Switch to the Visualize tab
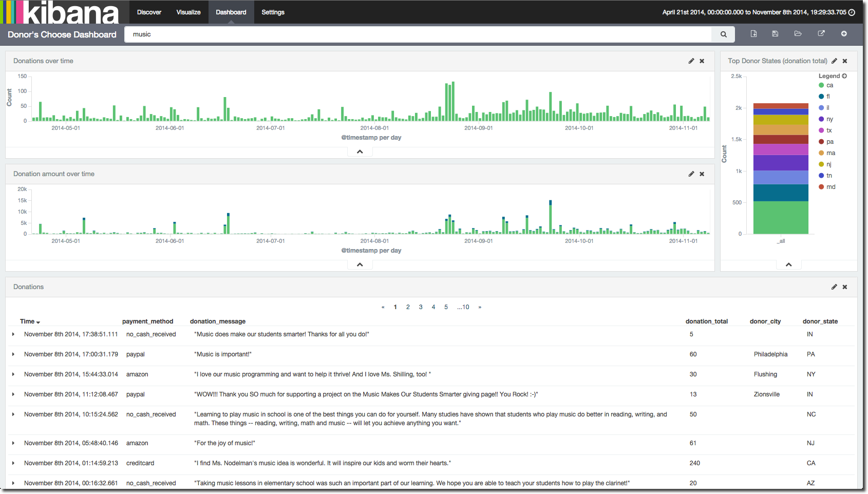868x494 pixels. click(x=188, y=12)
